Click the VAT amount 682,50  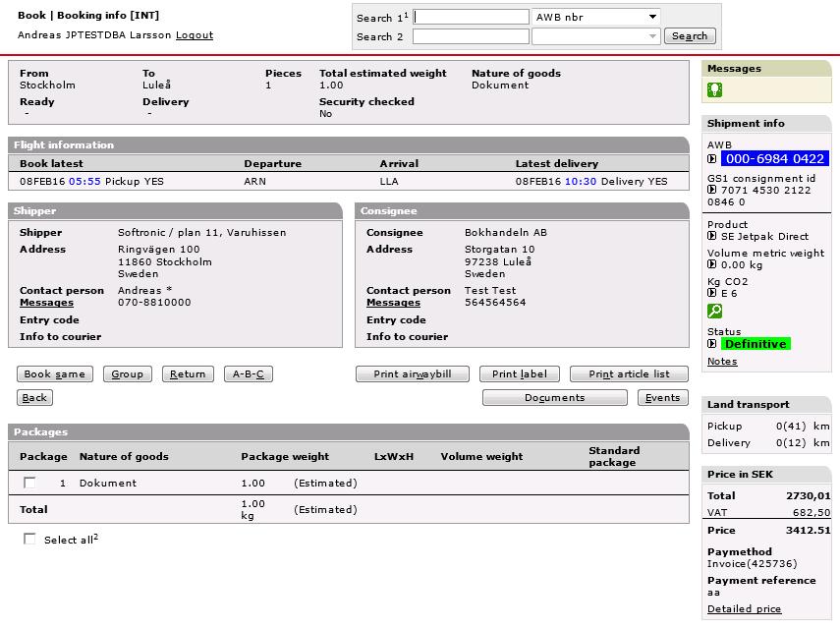click(x=812, y=512)
